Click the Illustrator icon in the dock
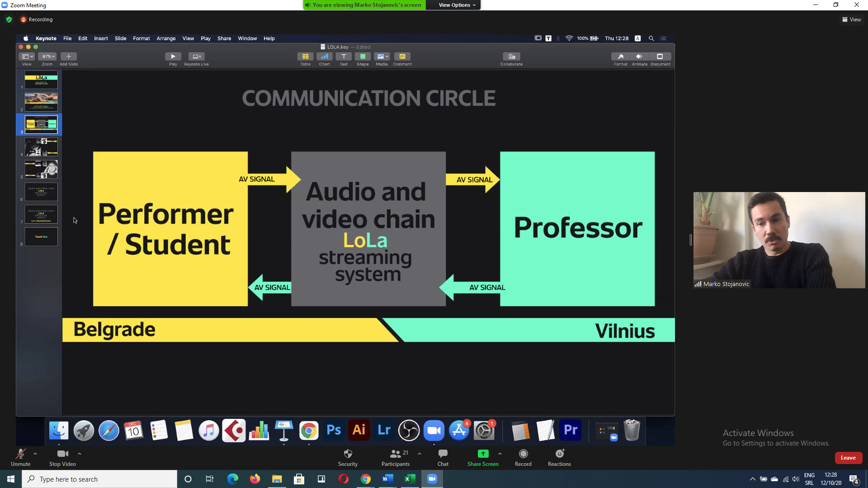The width and height of the screenshot is (868, 488). pos(359,430)
